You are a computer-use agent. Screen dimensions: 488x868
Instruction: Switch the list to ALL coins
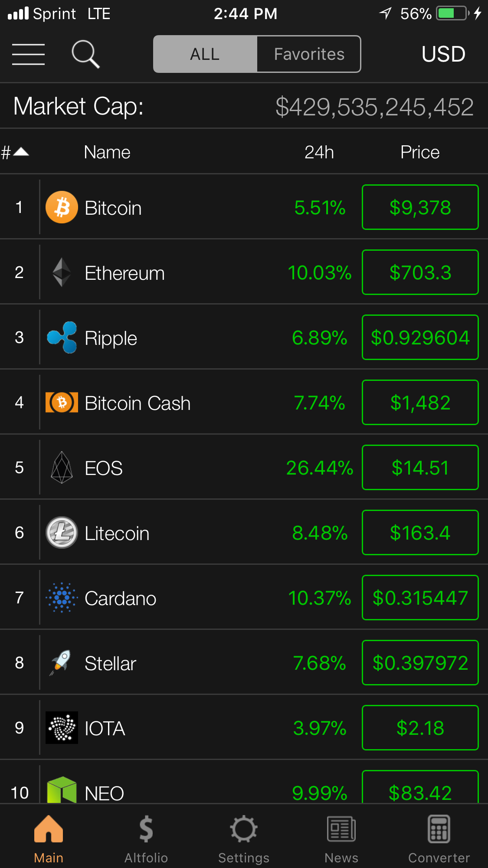[205, 54]
